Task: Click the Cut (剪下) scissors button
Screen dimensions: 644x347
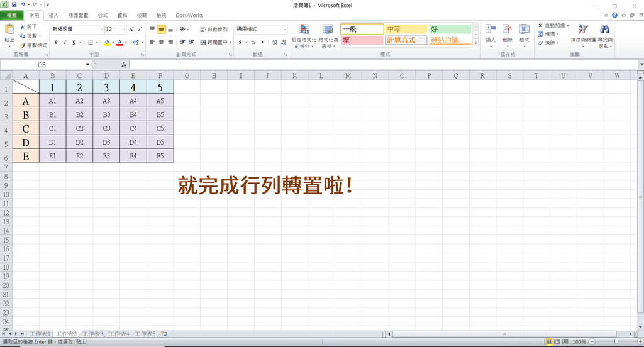Action: click(28, 26)
